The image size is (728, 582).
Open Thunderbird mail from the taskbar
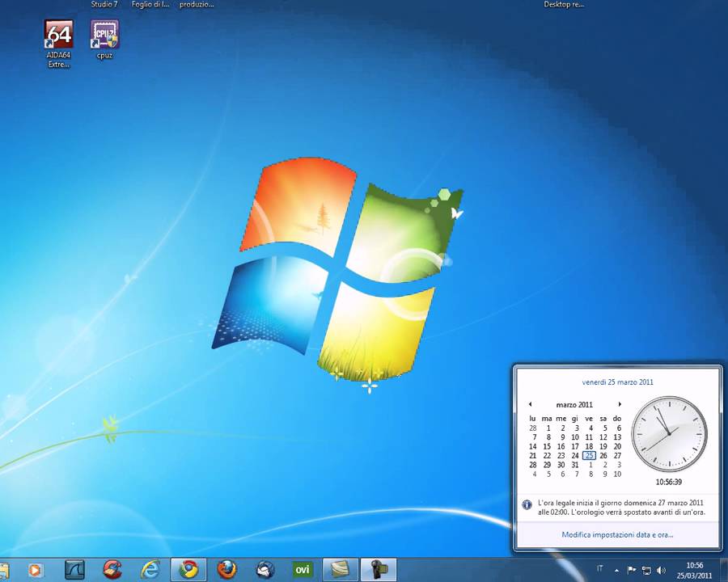pyautogui.click(x=265, y=569)
